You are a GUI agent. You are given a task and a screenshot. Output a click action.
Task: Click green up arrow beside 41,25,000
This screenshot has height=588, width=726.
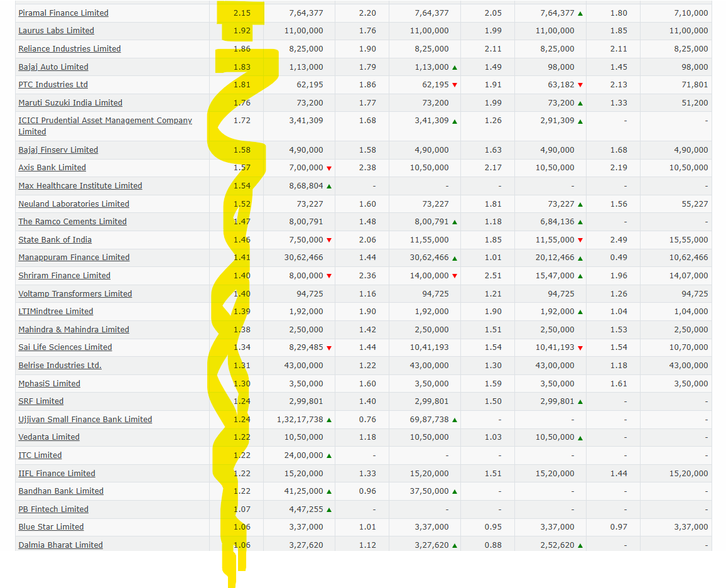(329, 492)
